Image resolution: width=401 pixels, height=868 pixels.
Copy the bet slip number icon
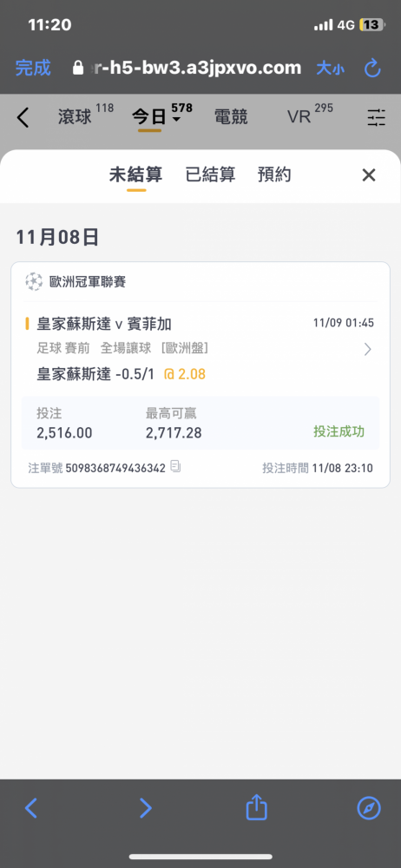[175, 467]
